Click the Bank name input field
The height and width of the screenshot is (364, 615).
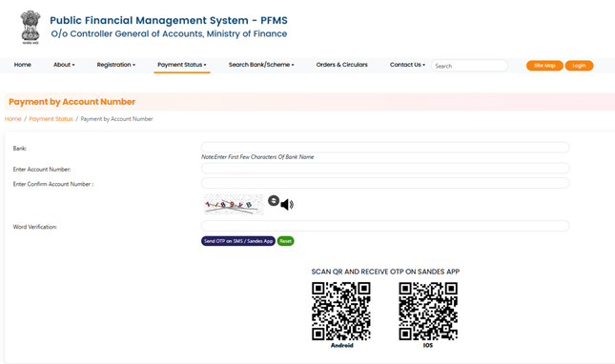click(385, 148)
